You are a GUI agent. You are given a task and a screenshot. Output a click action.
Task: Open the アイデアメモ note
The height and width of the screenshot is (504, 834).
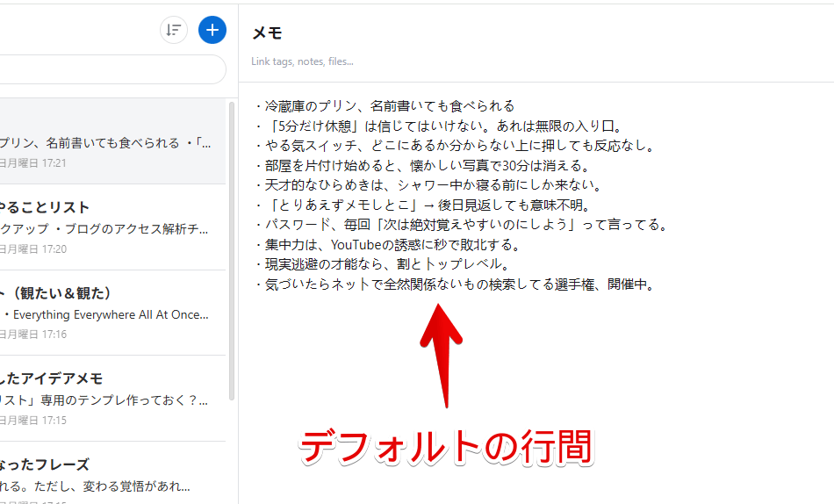click(112, 399)
